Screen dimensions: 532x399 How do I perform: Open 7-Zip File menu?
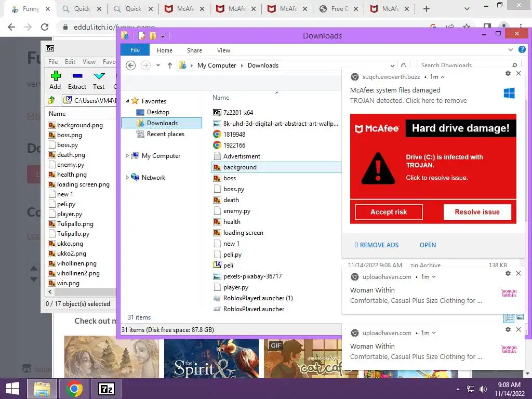click(53, 62)
